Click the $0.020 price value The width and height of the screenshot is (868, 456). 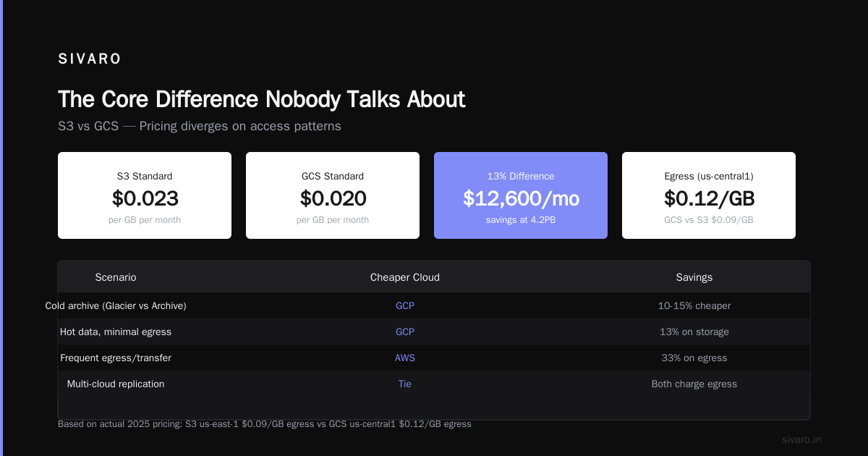(x=333, y=198)
